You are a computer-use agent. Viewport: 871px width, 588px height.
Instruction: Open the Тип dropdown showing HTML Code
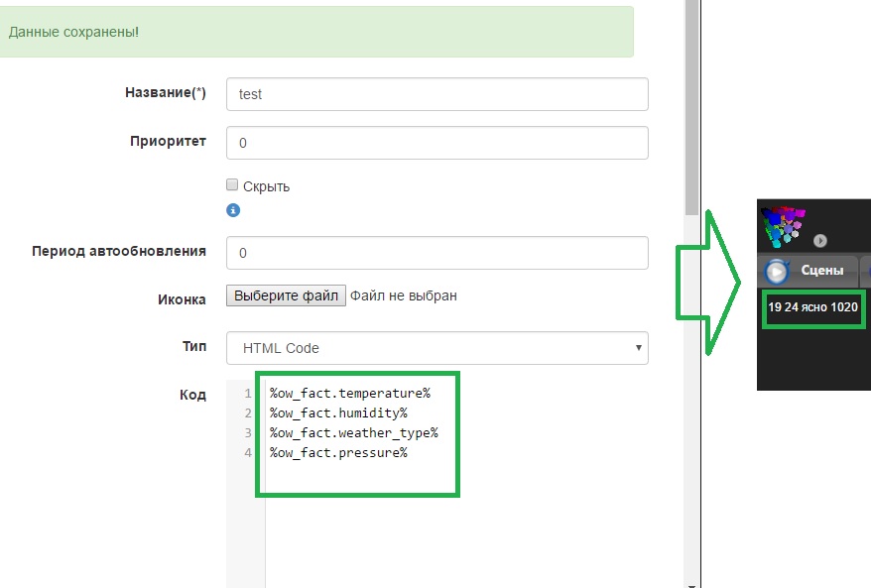437,348
